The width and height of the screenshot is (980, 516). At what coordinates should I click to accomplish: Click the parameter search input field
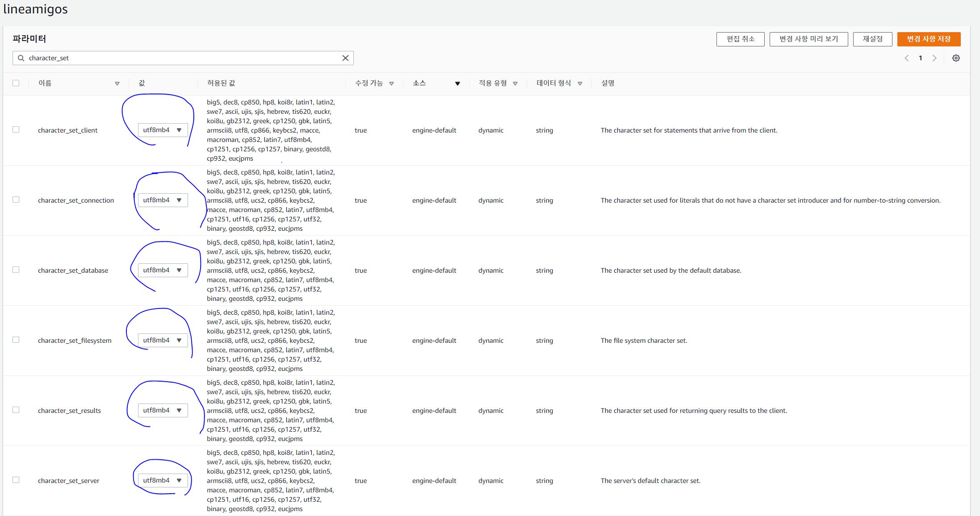coord(179,58)
